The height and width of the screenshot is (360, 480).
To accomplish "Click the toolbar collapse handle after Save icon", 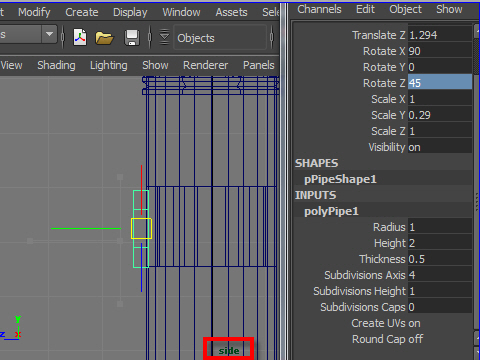I will pyautogui.click(x=150, y=37).
